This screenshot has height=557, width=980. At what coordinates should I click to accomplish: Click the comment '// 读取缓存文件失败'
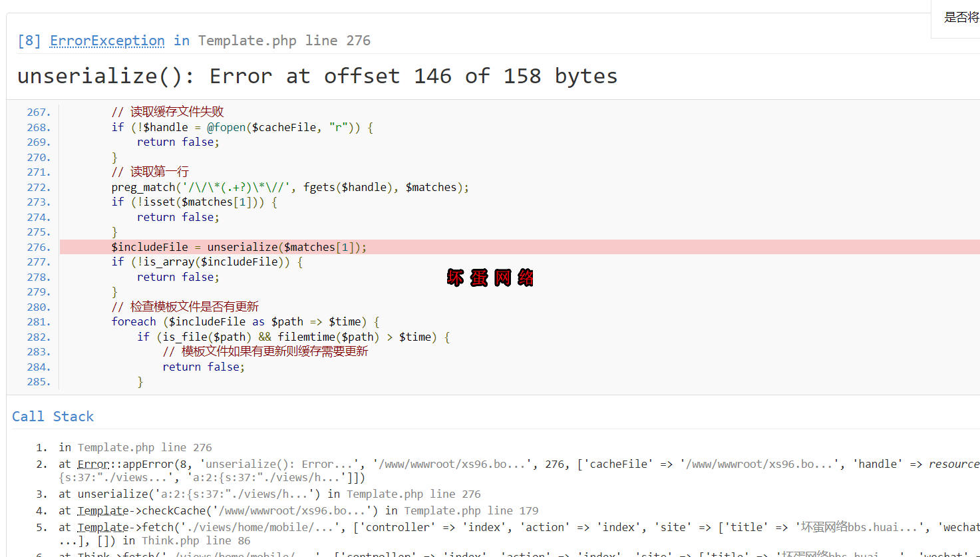pyautogui.click(x=168, y=112)
